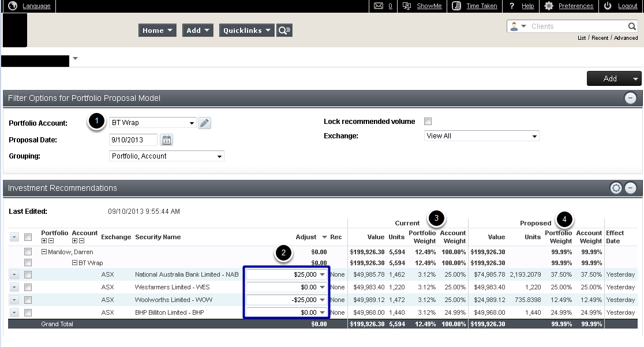Viewport: 644px width, 347px height.
Task: Click the Time Taken clock icon
Action: [x=456, y=6]
